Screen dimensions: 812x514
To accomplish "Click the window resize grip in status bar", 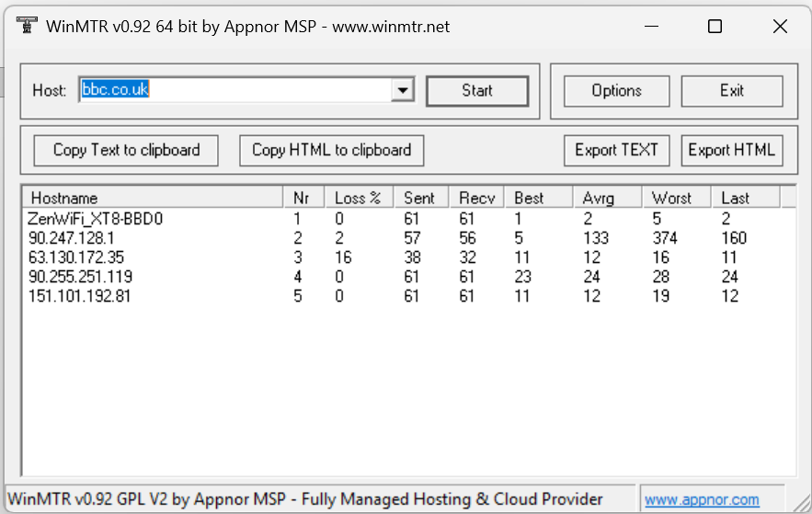I will (802, 503).
